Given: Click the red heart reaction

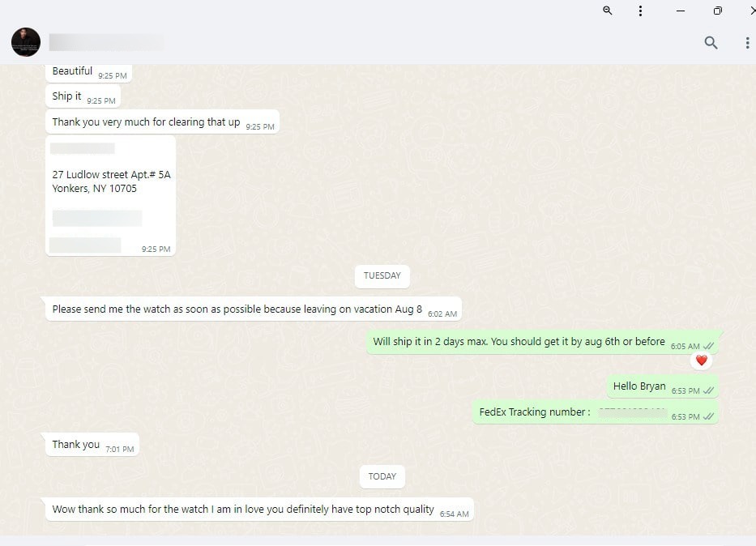Looking at the screenshot, I should [x=701, y=360].
